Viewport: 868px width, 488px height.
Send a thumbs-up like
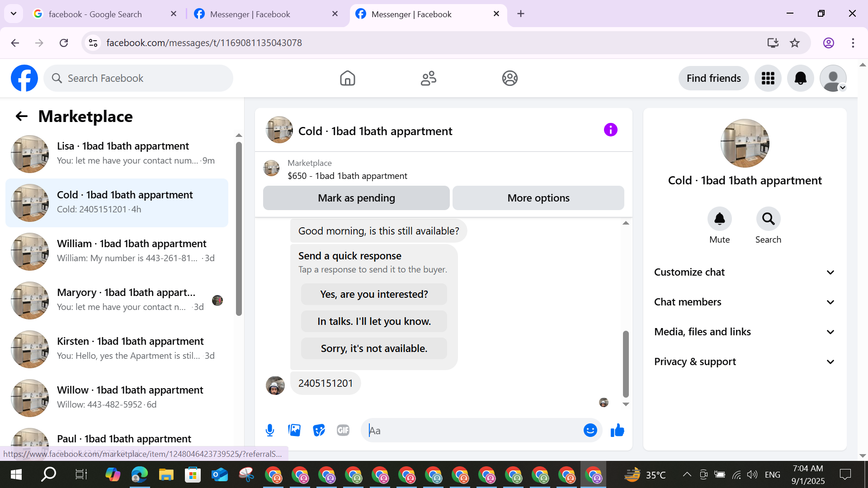coord(617,431)
